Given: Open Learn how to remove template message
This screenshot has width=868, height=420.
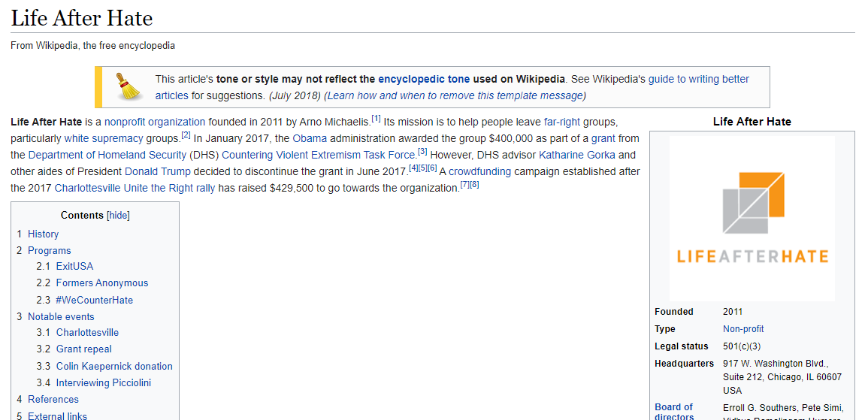Looking at the screenshot, I should tap(455, 95).
